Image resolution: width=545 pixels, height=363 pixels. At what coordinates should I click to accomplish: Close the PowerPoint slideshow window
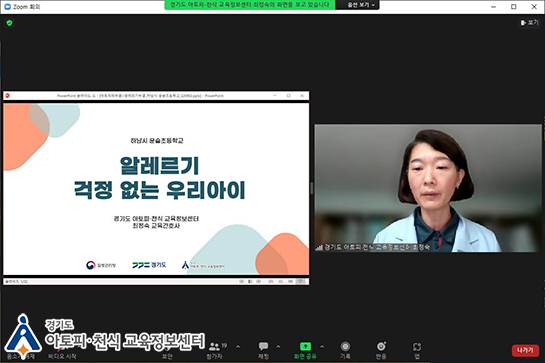(x=302, y=96)
